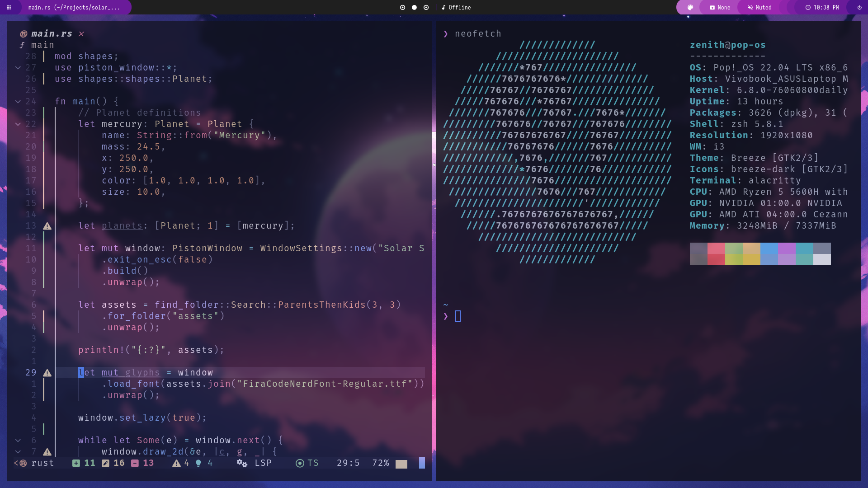The width and height of the screenshot is (868, 488).
Task: Click the color palette theme icon
Action: [x=690, y=7]
